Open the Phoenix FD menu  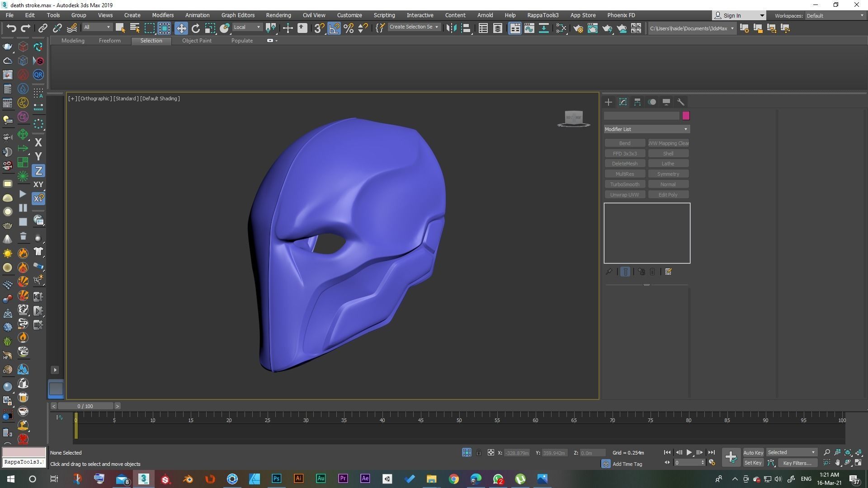[621, 15]
